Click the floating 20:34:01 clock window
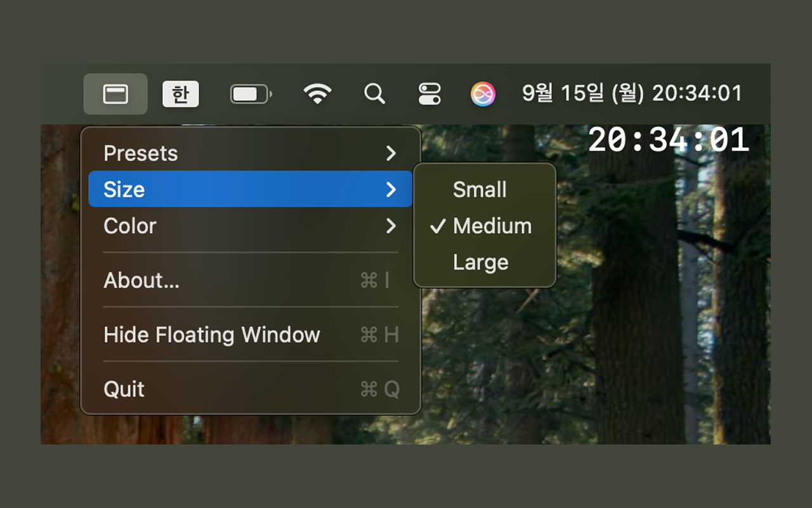 [669, 140]
